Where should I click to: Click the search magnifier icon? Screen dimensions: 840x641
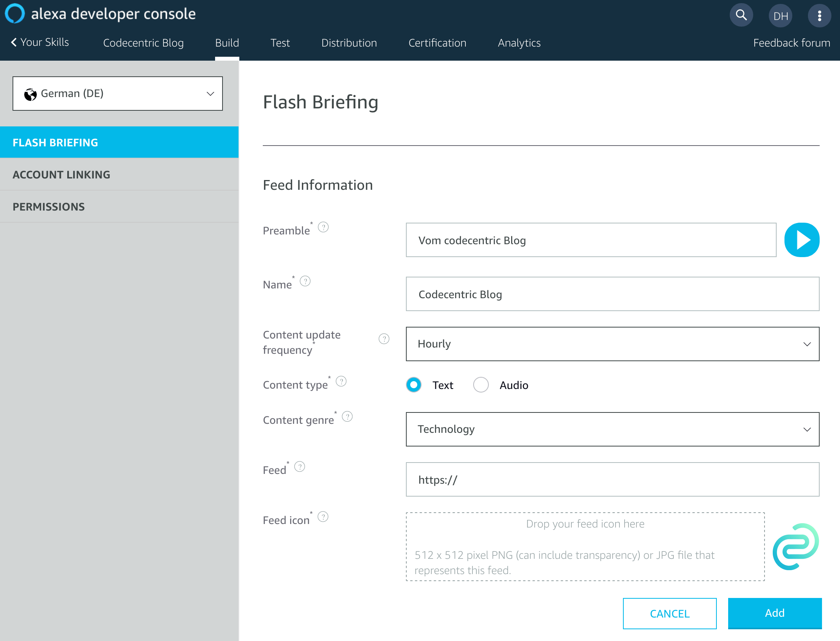pyautogui.click(x=741, y=16)
